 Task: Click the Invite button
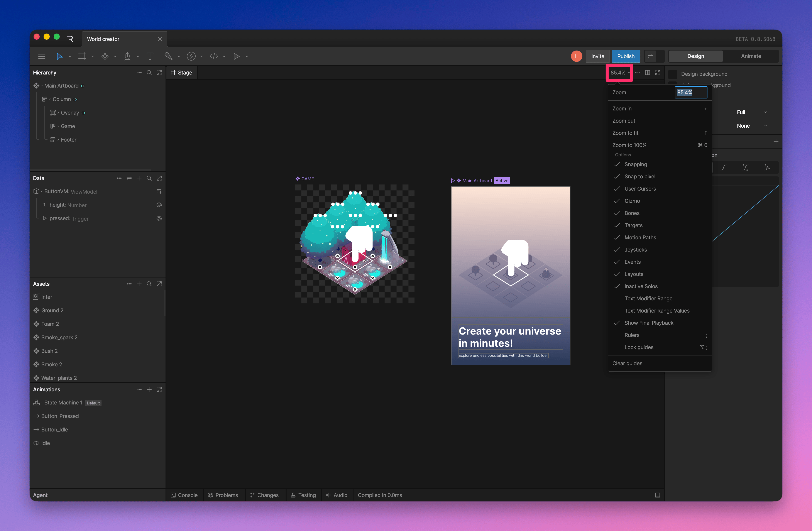tap(597, 56)
